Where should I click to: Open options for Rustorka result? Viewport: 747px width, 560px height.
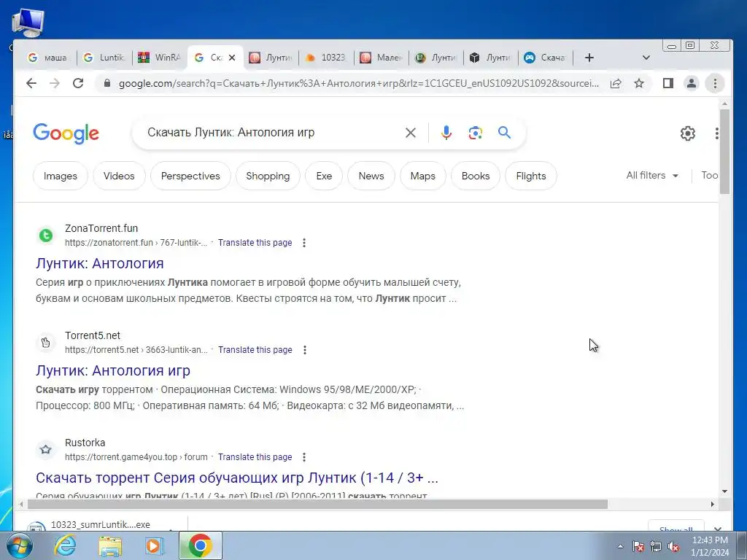tap(304, 457)
